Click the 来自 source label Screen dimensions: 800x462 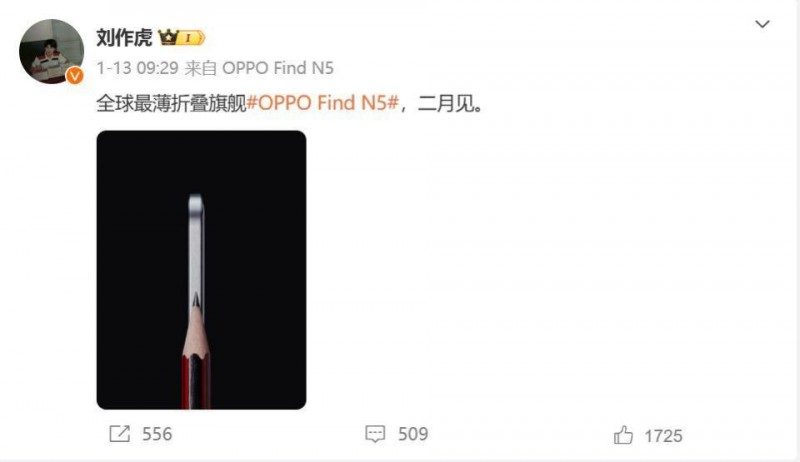tap(201, 68)
